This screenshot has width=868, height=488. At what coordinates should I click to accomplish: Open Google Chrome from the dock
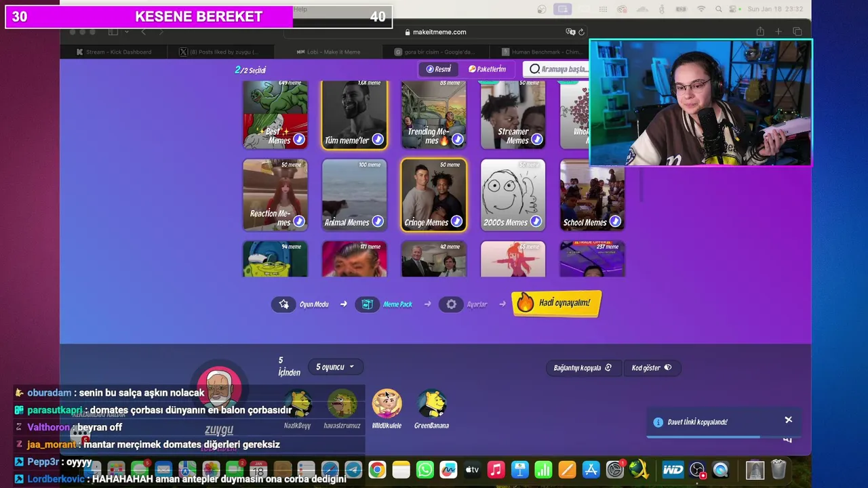click(377, 470)
